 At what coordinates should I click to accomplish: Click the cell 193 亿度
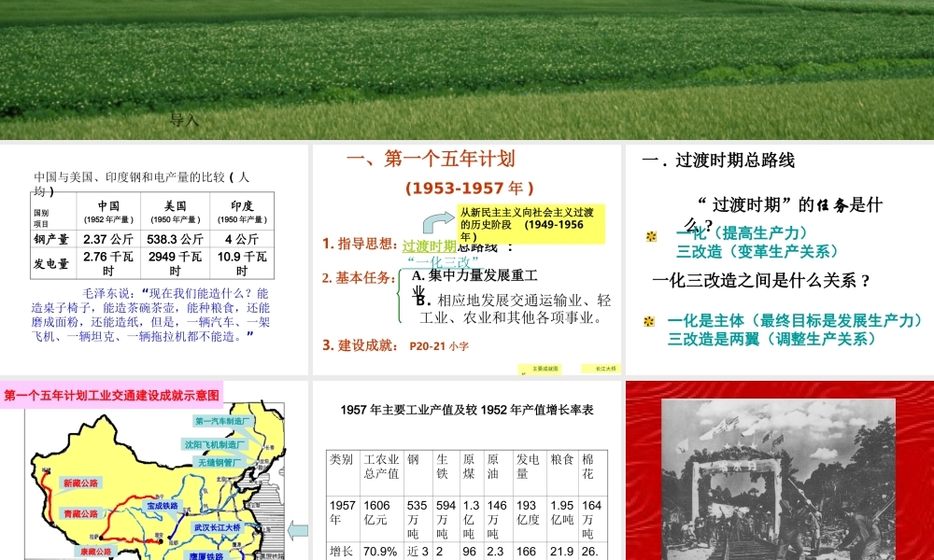(530, 519)
